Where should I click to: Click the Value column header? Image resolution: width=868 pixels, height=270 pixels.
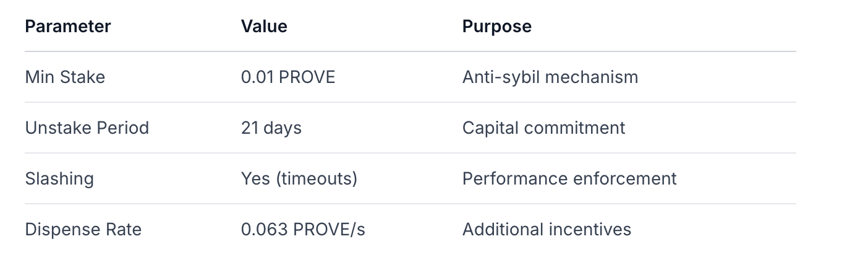point(264,27)
